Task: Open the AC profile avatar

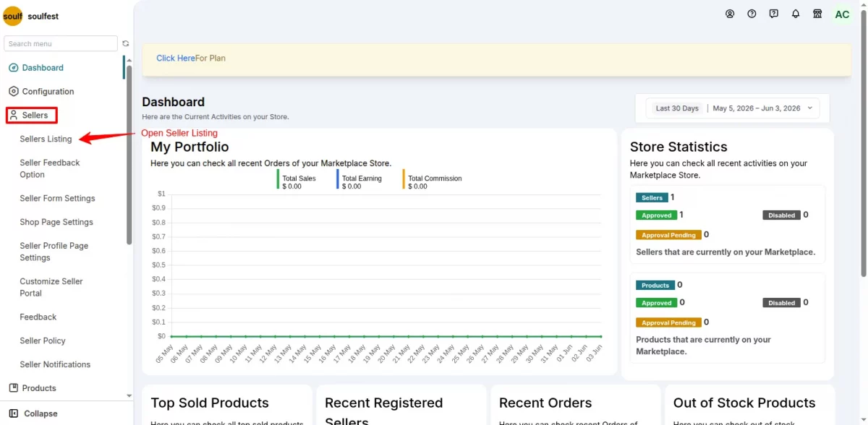Action: pyautogui.click(x=842, y=14)
